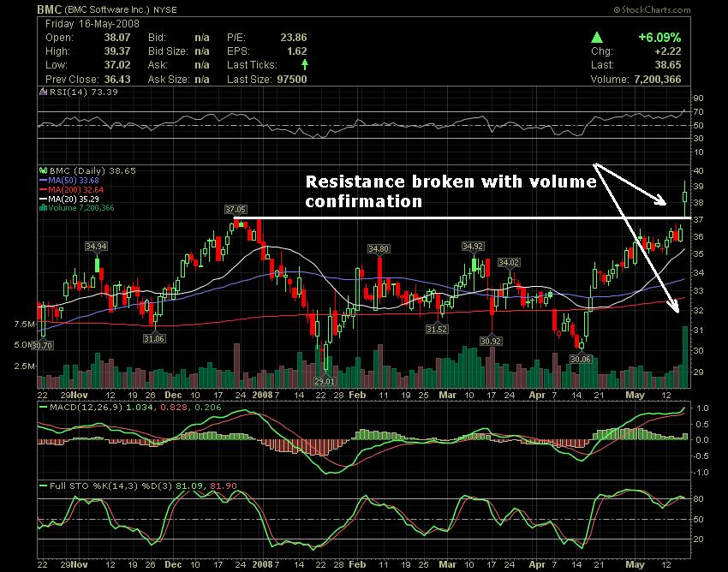Click the Chg value +2.22

point(668,51)
